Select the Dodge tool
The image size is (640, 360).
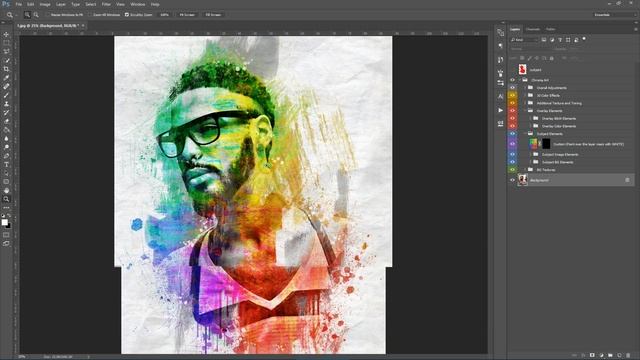click(6, 147)
